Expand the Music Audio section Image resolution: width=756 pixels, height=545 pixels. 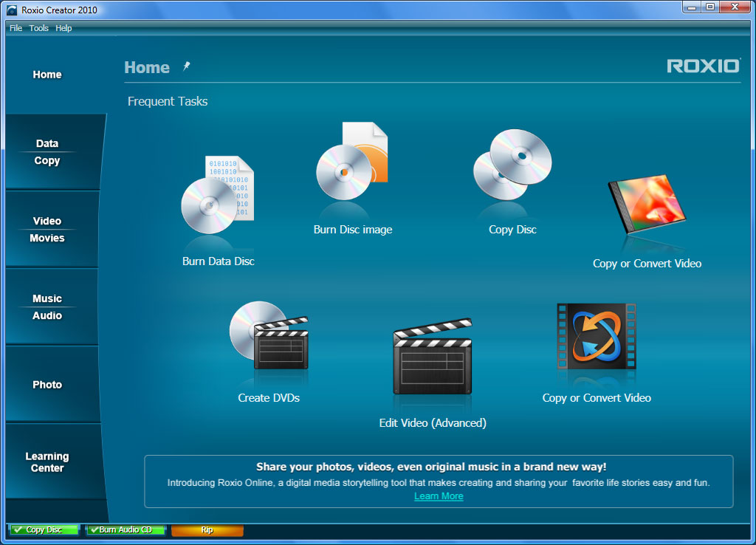[x=47, y=307]
